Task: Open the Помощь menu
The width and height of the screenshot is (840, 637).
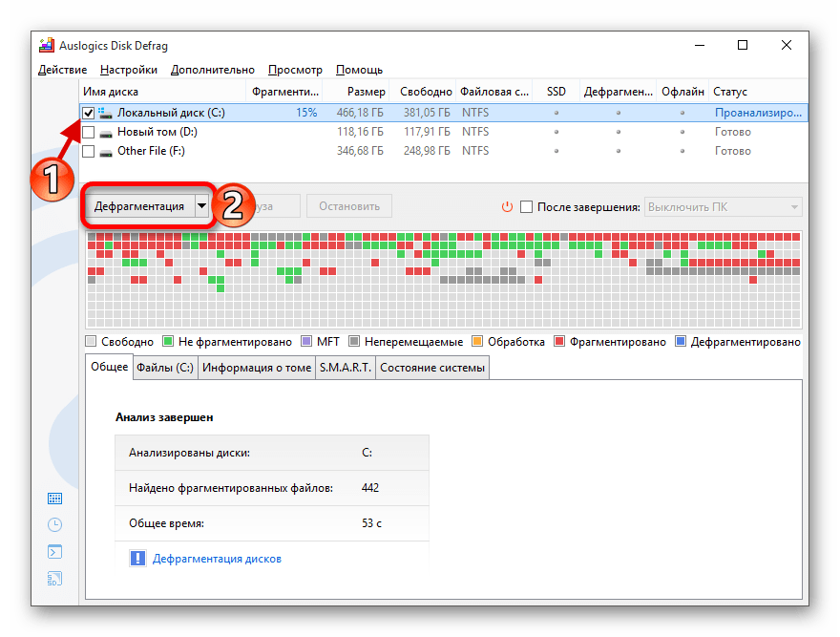Action: click(x=360, y=70)
